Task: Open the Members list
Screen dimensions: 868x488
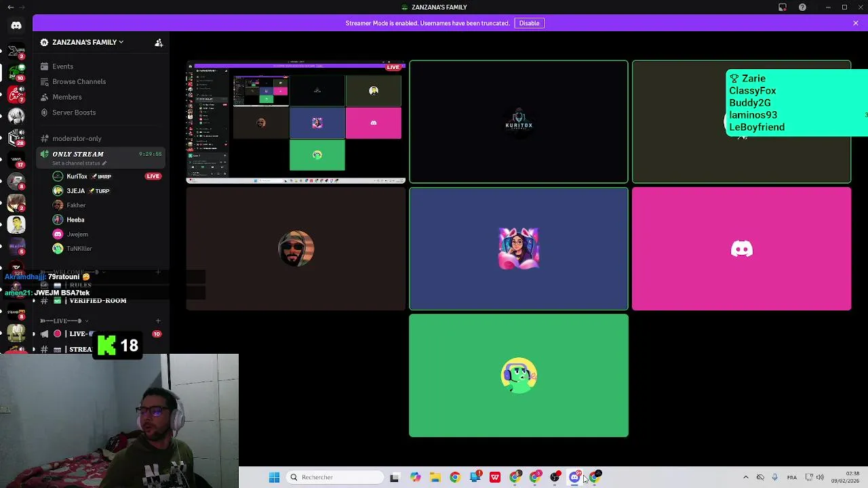Action: pos(102,97)
